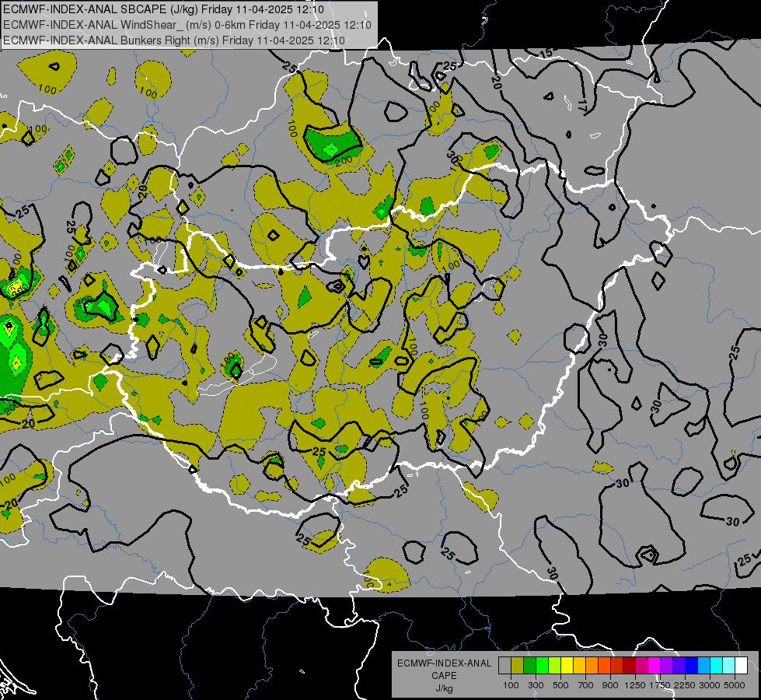Click the white 5000 legend swatch
Viewport: 761px width, 700px height.
pos(741,666)
